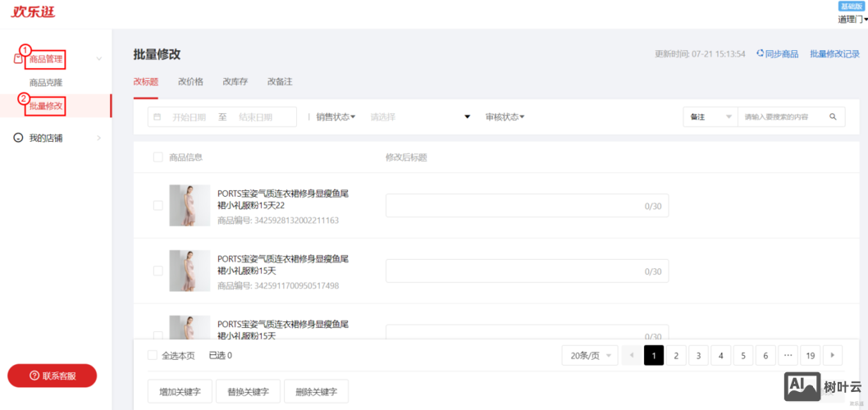Open the 审核状态 dropdown

(505, 117)
